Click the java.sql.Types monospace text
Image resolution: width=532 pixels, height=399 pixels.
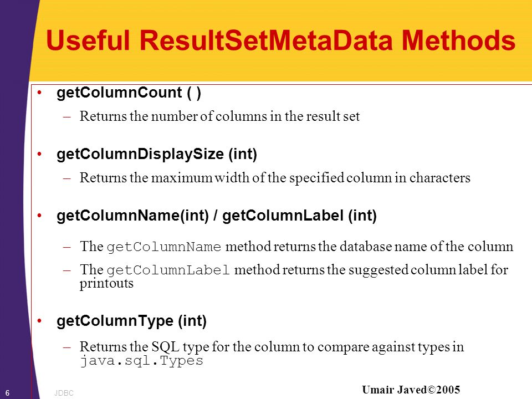point(141,361)
